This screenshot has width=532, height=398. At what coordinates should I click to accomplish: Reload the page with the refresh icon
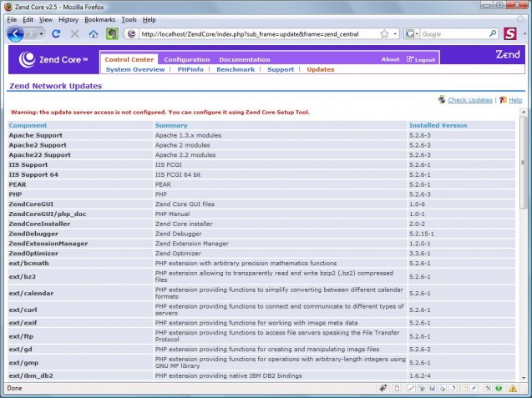pyautogui.click(x=56, y=33)
